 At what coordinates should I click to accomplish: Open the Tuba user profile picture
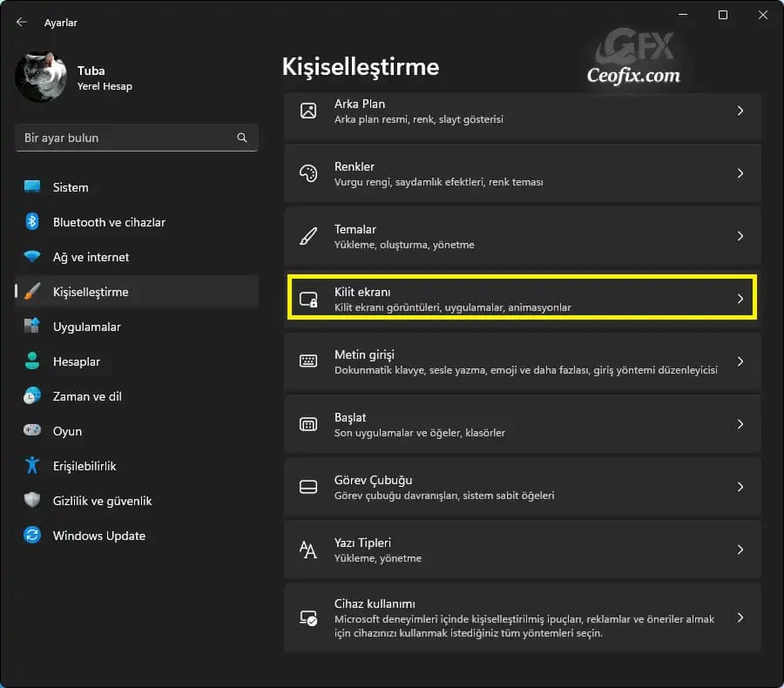click(x=42, y=77)
